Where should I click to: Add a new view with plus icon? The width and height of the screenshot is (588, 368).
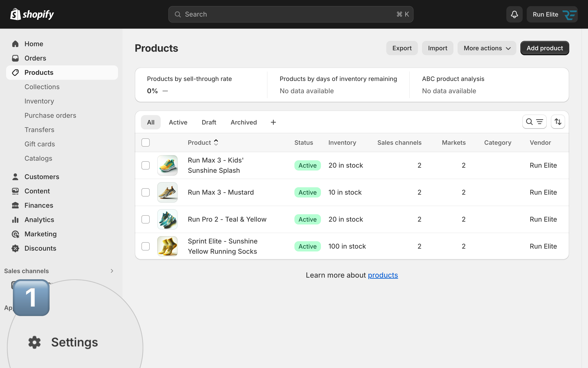tap(273, 122)
